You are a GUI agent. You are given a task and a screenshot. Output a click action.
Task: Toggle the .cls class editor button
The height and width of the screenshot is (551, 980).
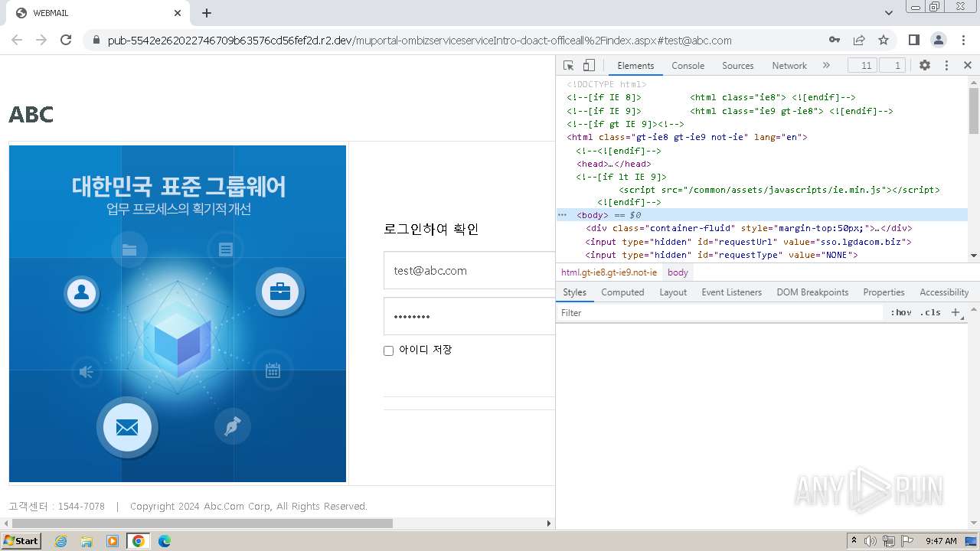930,313
